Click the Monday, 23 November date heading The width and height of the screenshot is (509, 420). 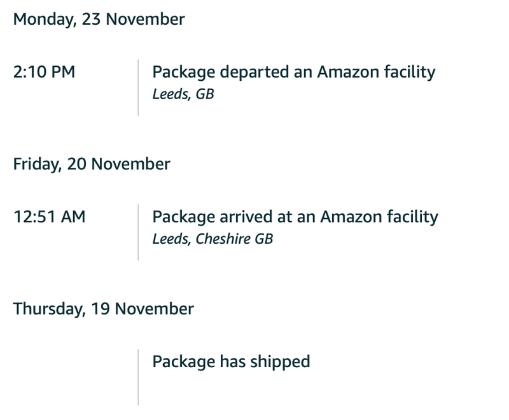(x=99, y=19)
